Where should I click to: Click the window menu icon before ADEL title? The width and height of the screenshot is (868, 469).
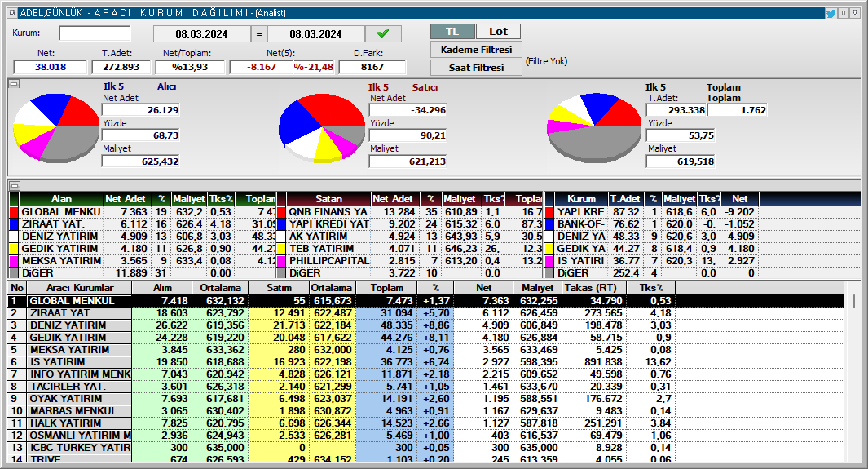pyautogui.click(x=12, y=12)
